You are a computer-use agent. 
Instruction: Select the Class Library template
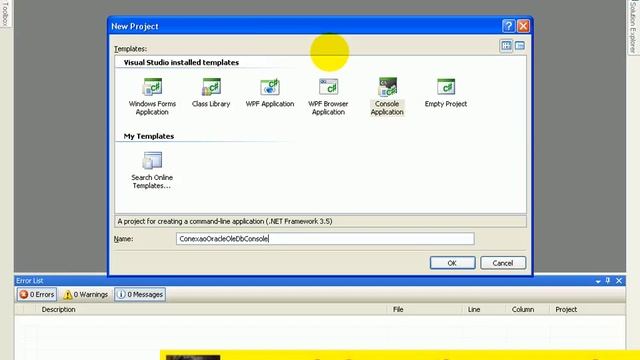(x=211, y=93)
